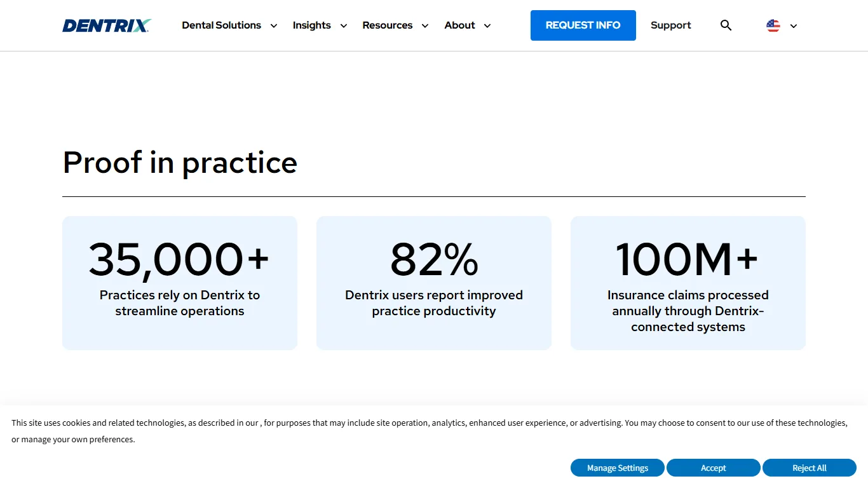868x488 pixels.
Task: Click the US flag language icon
Action: pyautogui.click(x=773, y=25)
